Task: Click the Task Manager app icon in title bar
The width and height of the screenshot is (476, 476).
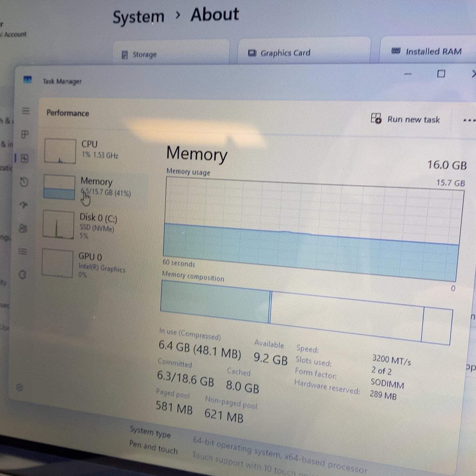Action: coord(28,80)
